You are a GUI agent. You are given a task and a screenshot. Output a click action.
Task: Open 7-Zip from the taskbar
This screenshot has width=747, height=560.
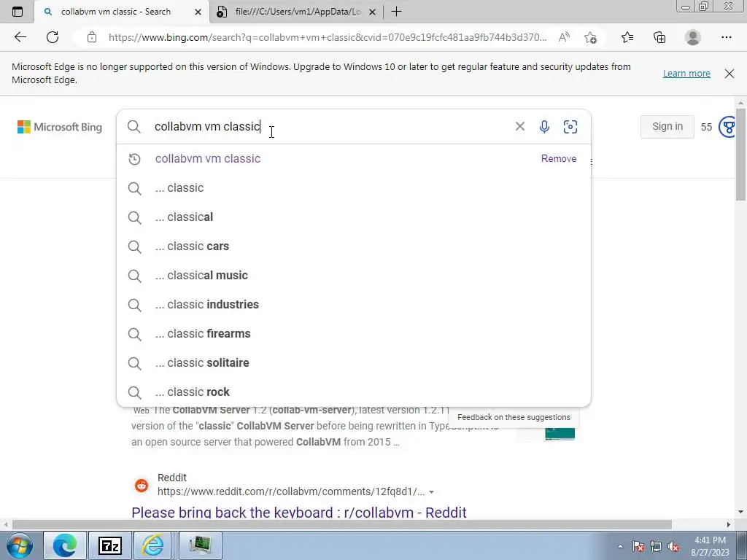109,545
